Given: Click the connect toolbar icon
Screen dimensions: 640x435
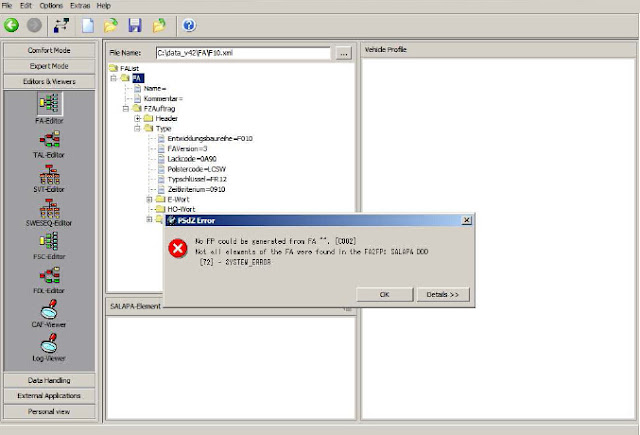Looking at the screenshot, I should [x=62, y=25].
